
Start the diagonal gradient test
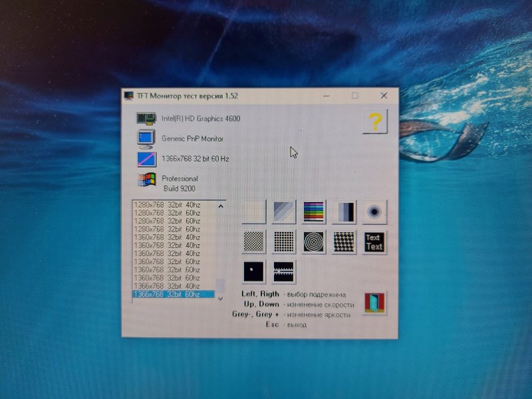coord(284,211)
